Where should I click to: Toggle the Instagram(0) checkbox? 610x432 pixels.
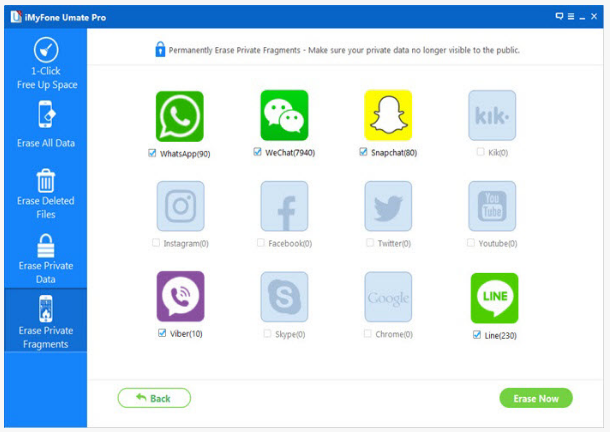(x=156, y=242)
